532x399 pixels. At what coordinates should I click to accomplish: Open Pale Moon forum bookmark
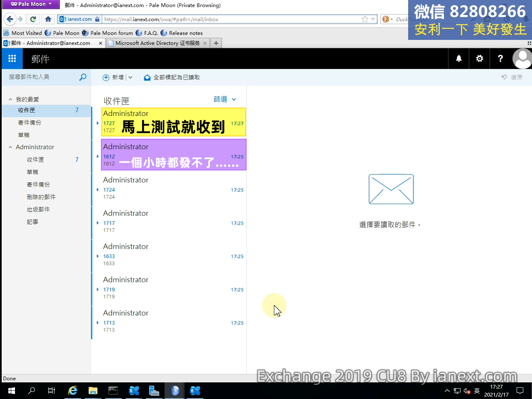(x=108, y=33)
